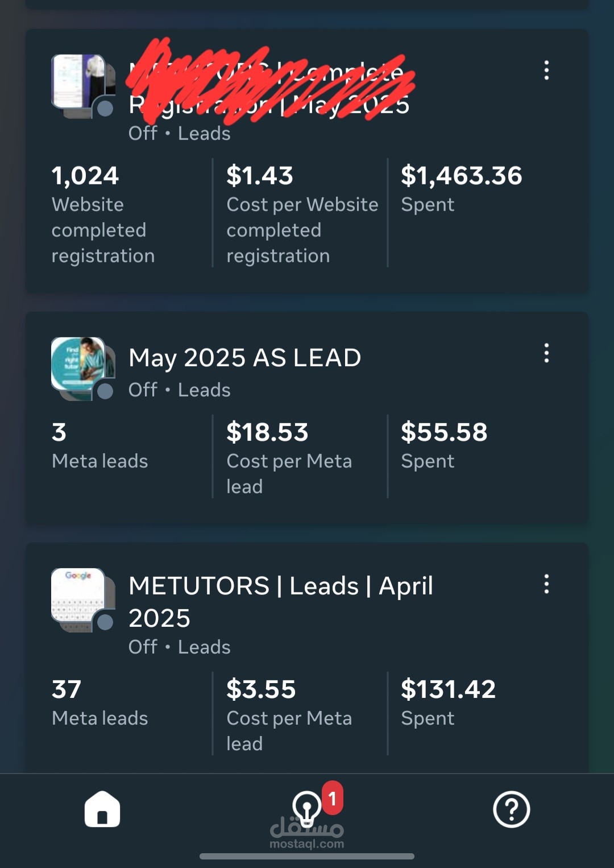Select the $18.53 Cost per Meta lead
This screenshot has width=614, height=868.
pyautogui.click(x=289, y=458)
